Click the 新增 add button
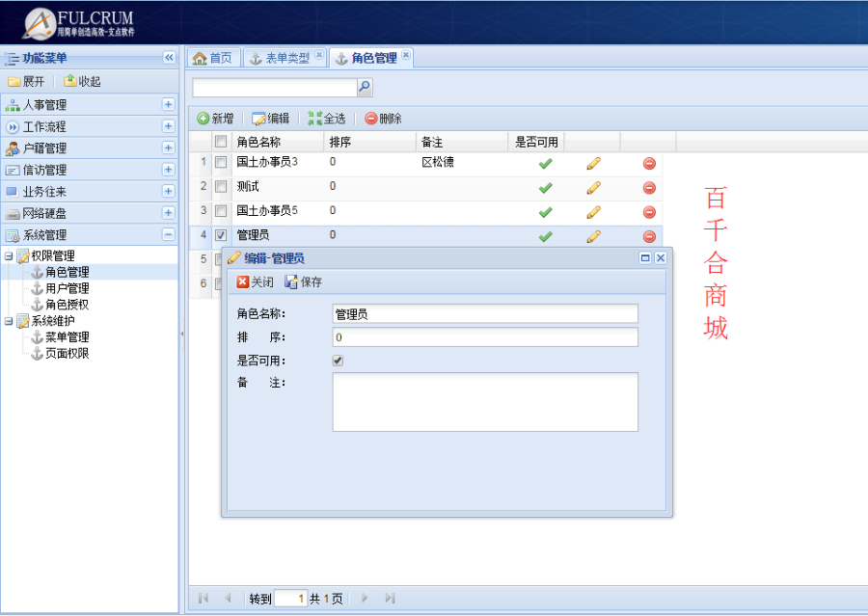Screen dimensions: 868x616 point(215,119)
